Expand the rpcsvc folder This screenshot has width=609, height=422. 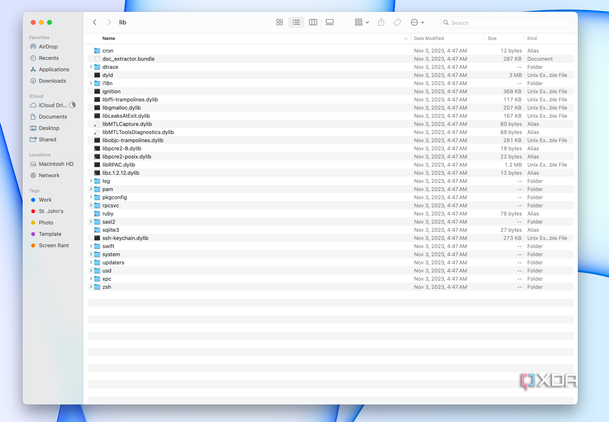click(x=91, y=206)
